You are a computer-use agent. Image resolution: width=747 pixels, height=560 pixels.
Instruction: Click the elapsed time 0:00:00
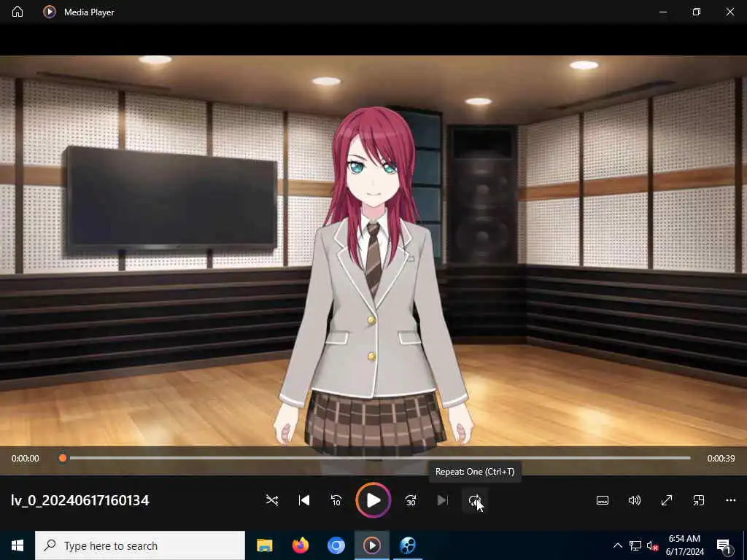[x=26, y=459]
